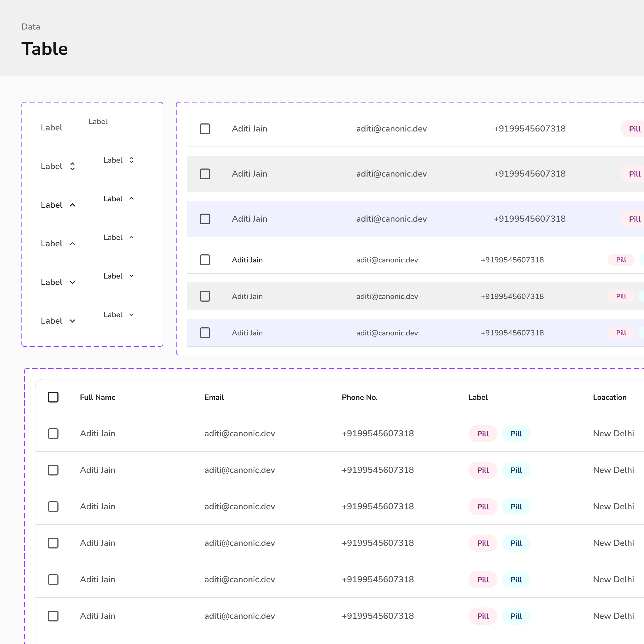This screenshot has height=644, width=644.
Task: Click pink Pill in first row of Label column
Action: coord(483,434)
